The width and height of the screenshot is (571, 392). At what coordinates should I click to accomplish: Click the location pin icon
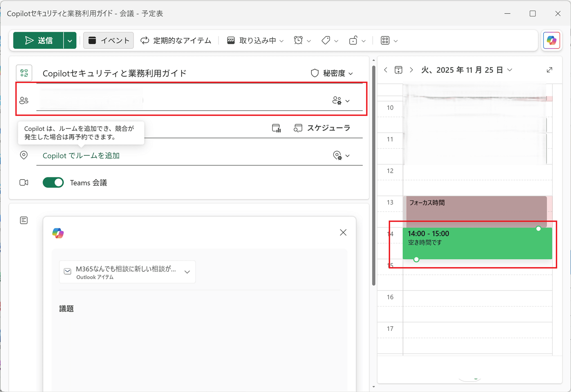pos(24,155)
